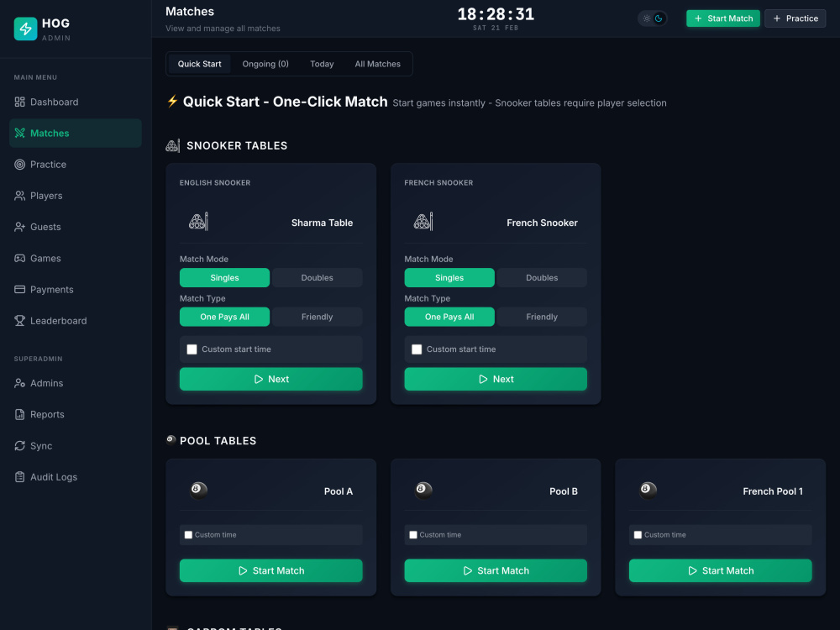The width and height of the screenshot is (840, 630).
Task: Click the 8-ball icon on Pool A
Action: coord(198,490)
